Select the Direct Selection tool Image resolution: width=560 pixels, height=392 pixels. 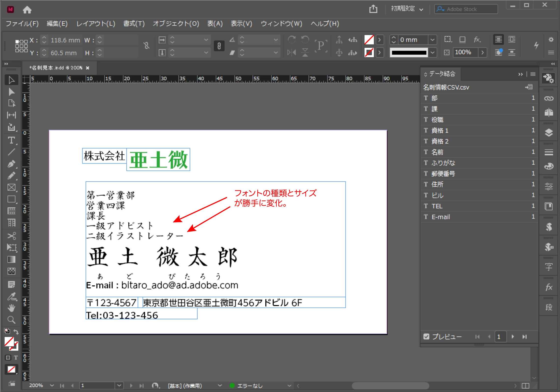pos(11,92)
